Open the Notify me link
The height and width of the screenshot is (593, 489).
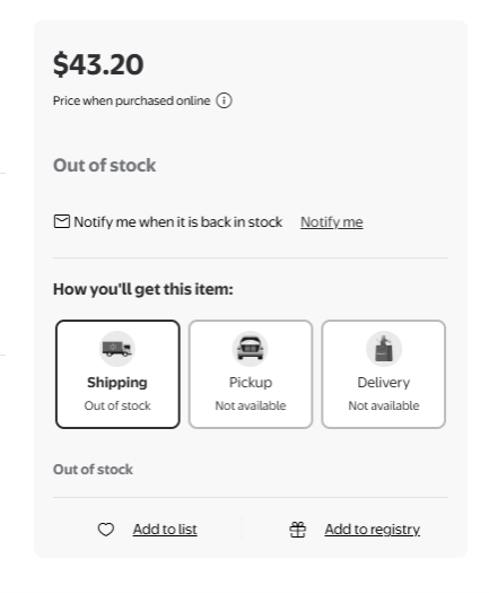point(332,222)
